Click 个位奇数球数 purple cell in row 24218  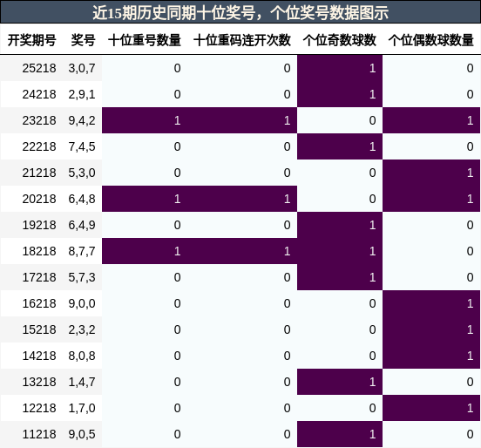340,94
